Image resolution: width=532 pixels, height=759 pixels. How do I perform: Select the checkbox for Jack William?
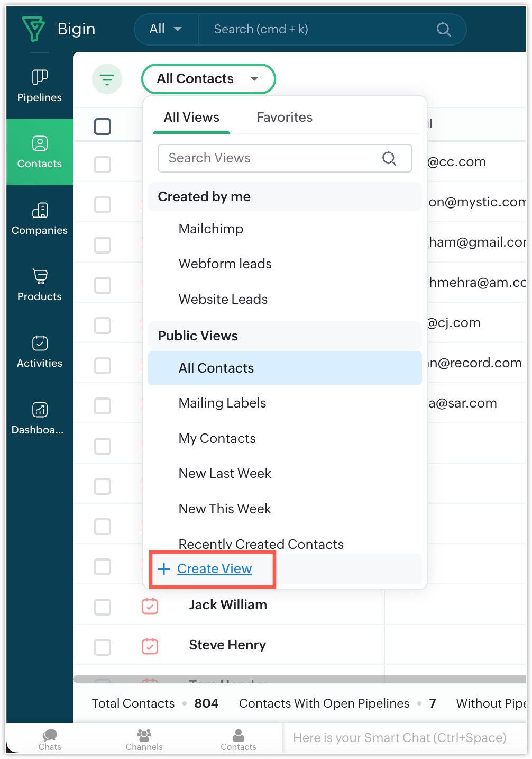(x=103, y=607)
